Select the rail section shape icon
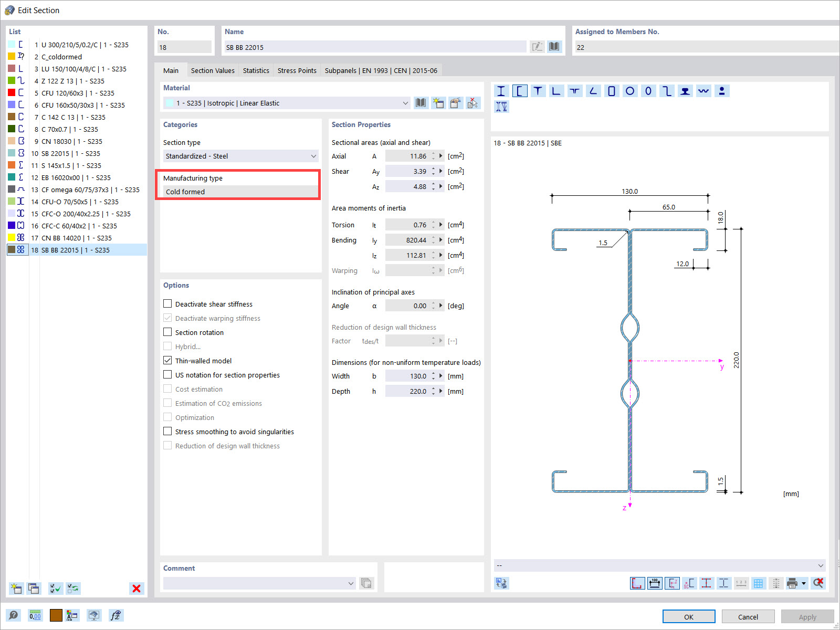This screenshot has height=630, width=840. point(685,91)
